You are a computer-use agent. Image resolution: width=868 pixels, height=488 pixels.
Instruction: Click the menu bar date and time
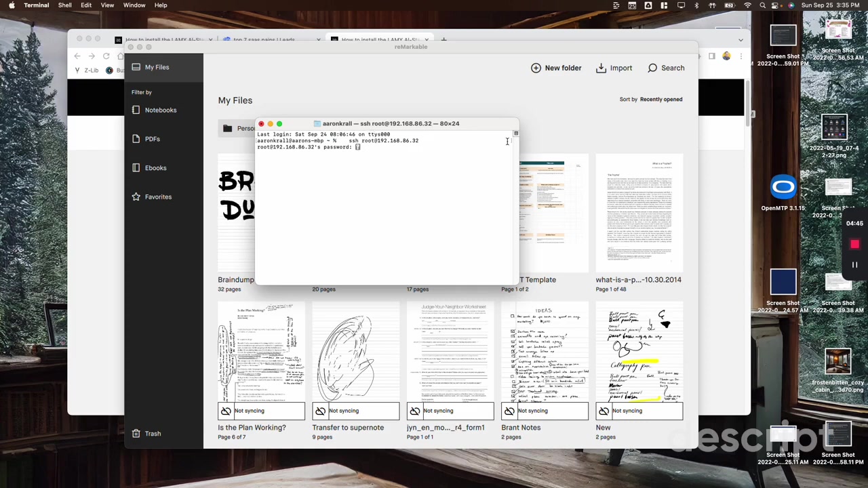click(831, 5)
